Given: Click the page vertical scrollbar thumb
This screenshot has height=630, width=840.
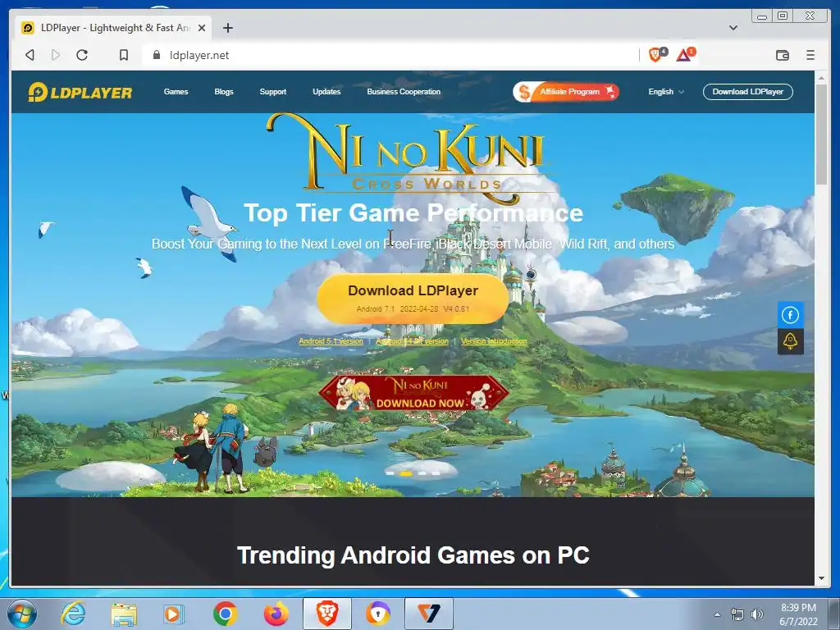Looking at the screenshot, I should tap(821, 135).
